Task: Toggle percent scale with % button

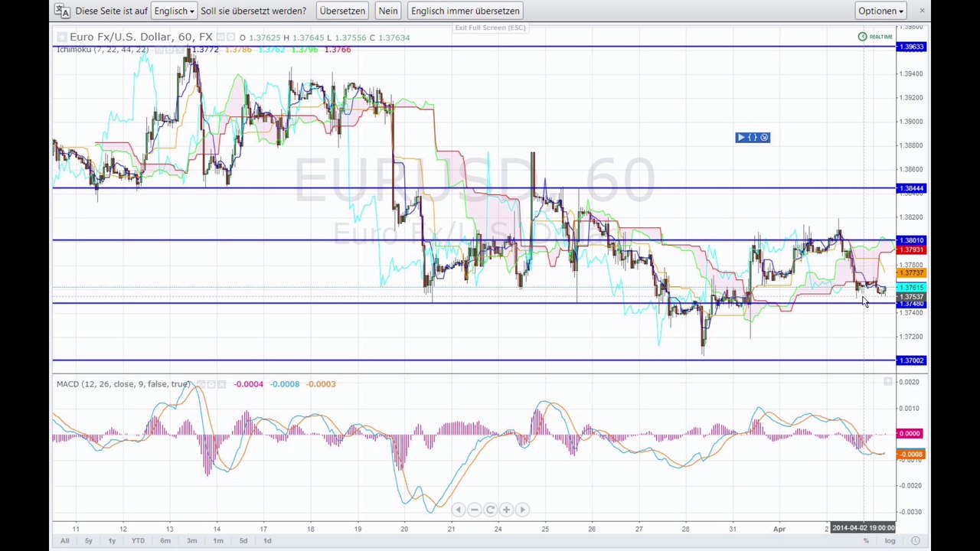Action: (x=866, y=541)
